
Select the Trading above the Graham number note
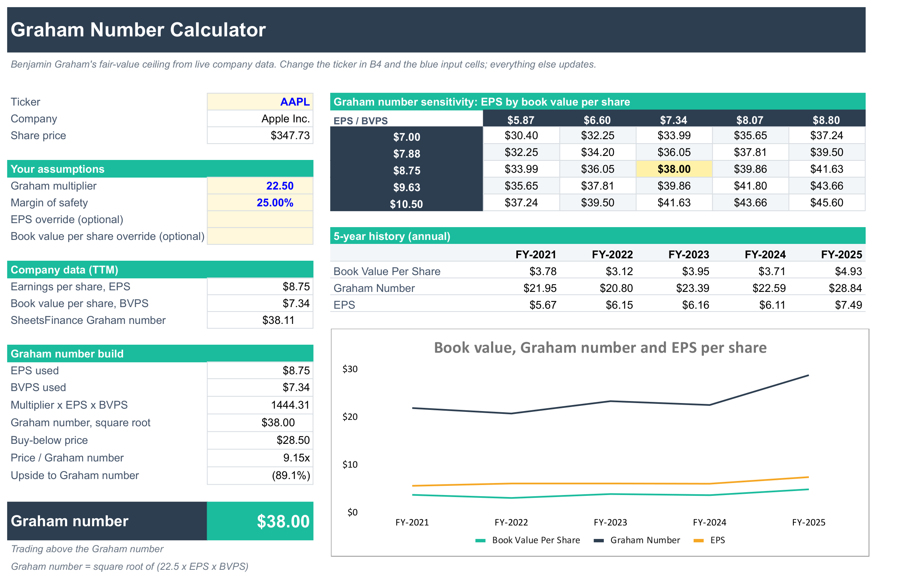click(x=87, y=549)
